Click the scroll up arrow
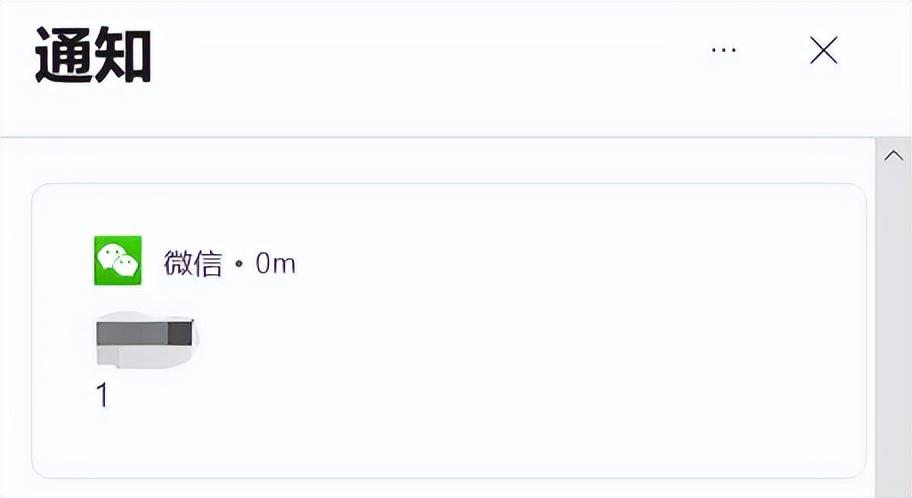Screen dimensions: 912x498 coord(893,156)
